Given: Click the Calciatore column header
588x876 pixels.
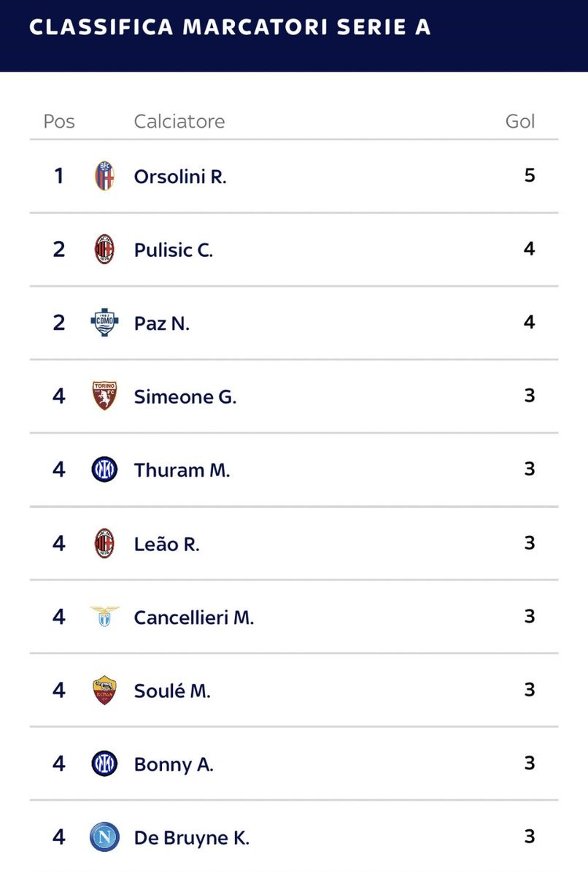Looking at the screenshot, I should [x=179, y=121].
